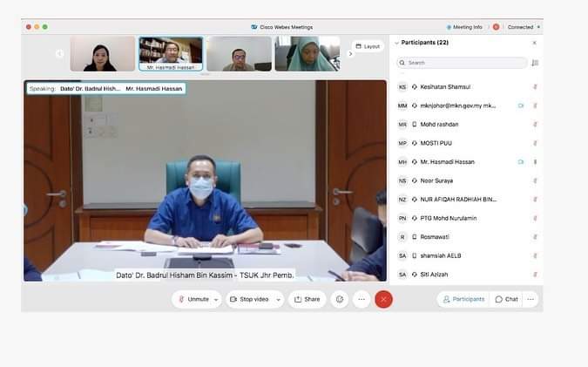Click the mic icon for Kesihatan Shamsul
Viewport: 588px width, 367px height.
tap(535, 86)
